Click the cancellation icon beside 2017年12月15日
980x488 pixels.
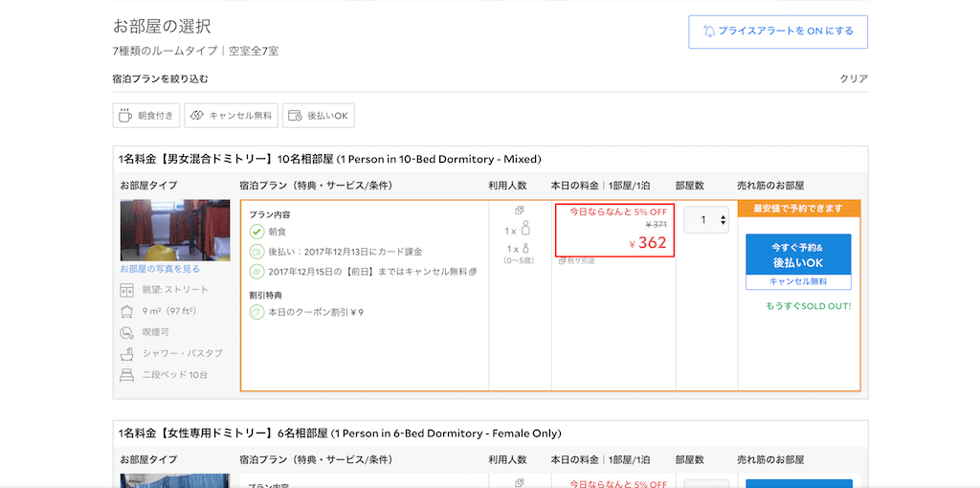click(256, 272)
